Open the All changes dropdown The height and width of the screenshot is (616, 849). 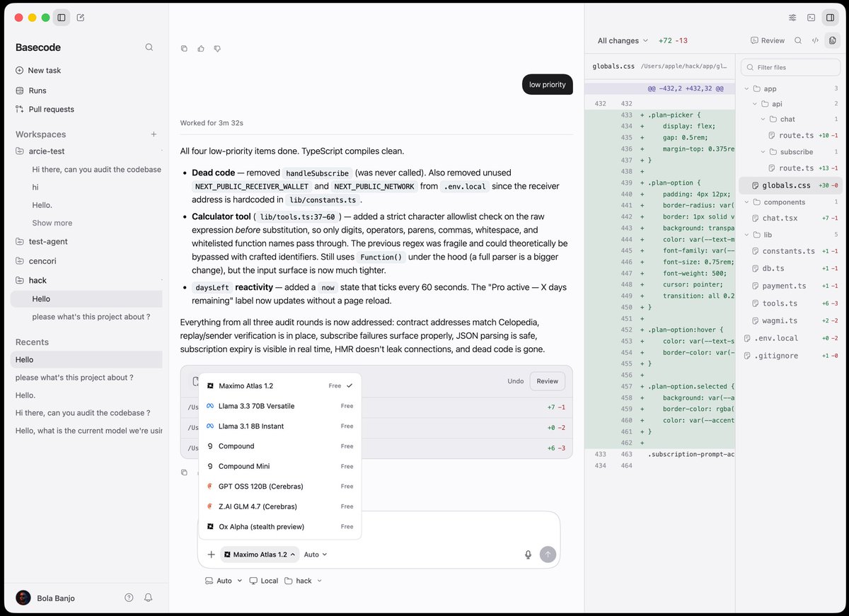point(623,40)
